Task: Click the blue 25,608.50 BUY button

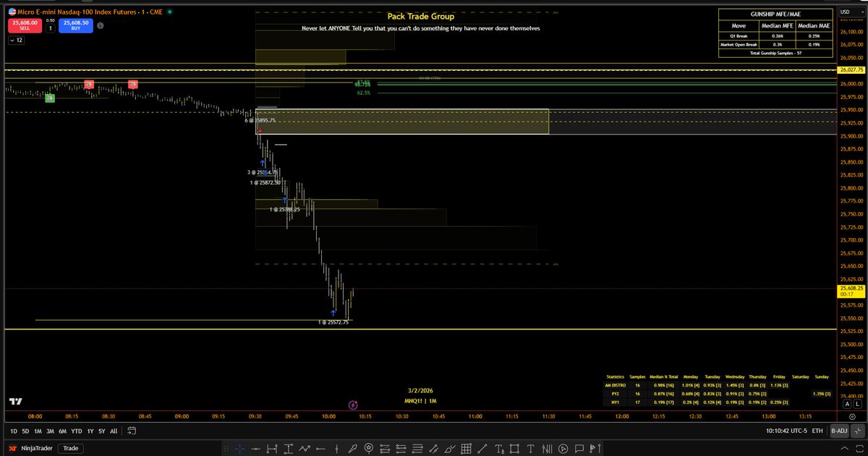Action: tap(75, 25)
